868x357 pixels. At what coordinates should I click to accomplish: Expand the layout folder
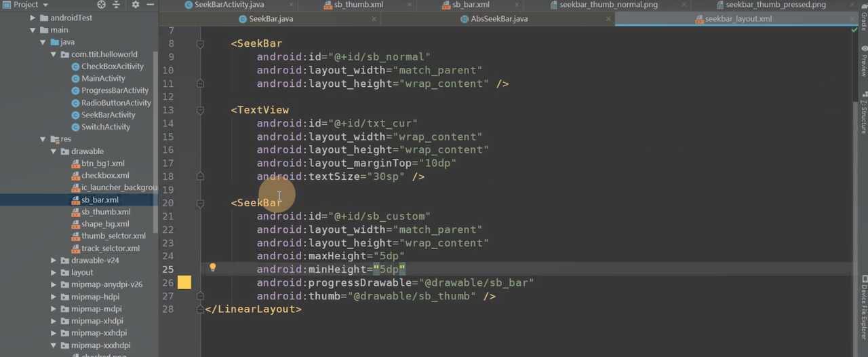pyautogui.click(x=54, y=272)
